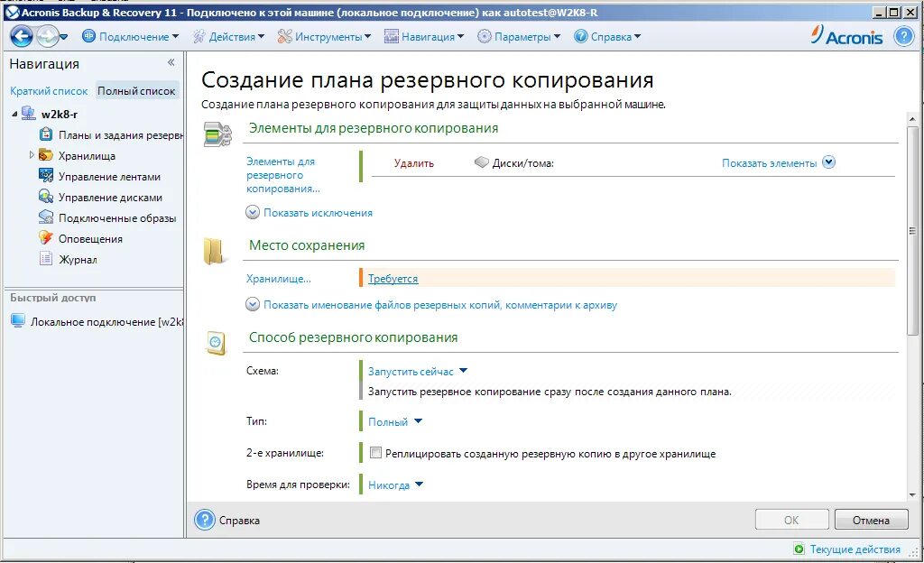Click the Acronis logo
924x563 pixels.
pyautogui.click(x=846, y=36)
